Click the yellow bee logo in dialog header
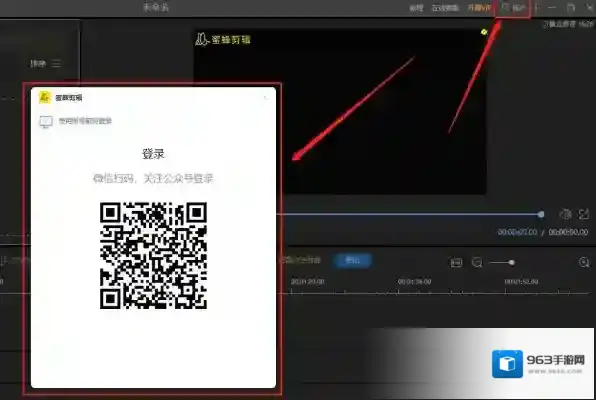The image size is (596, 400). click(45, 97)
